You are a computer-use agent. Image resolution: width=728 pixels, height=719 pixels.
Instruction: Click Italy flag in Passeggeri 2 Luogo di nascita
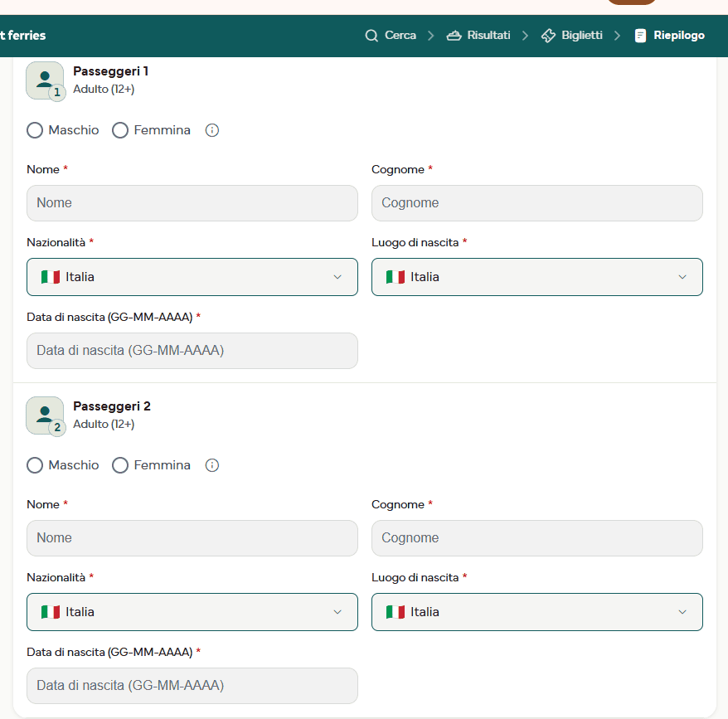[396, 612]
